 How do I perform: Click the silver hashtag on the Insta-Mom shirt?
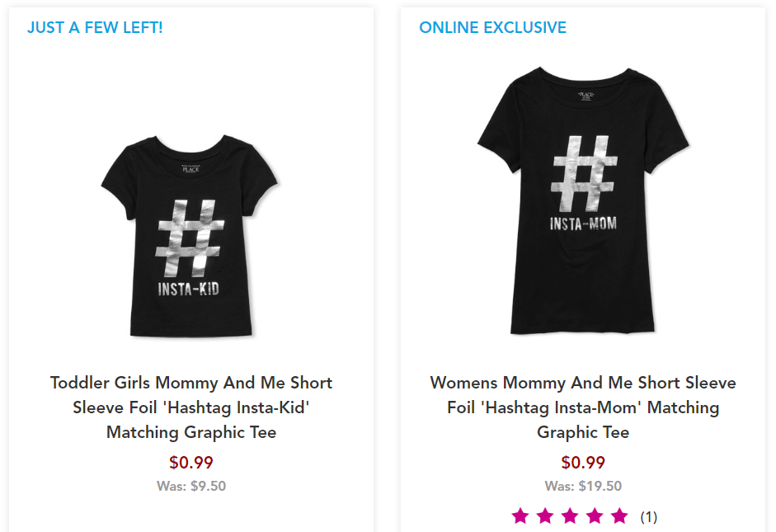click(583, 173)
